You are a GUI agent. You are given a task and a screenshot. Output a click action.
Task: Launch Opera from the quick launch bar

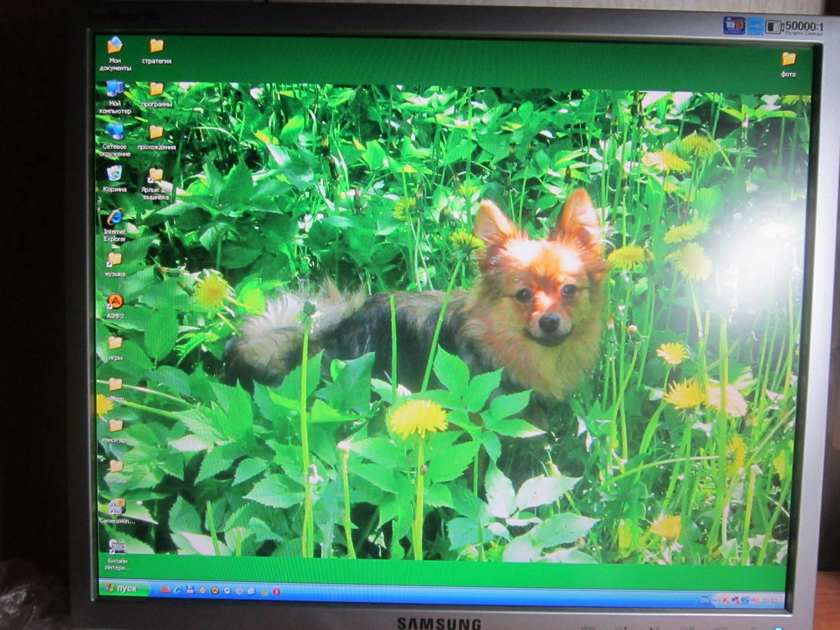click(276, 591)
